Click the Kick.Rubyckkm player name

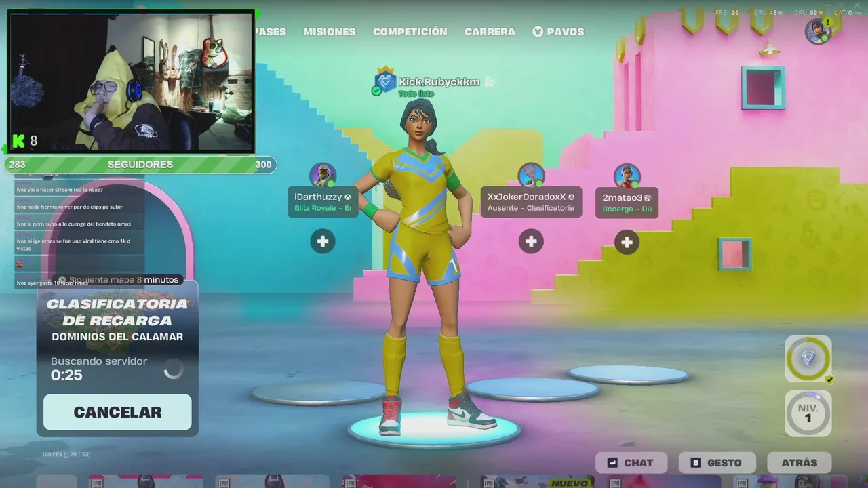439,82
